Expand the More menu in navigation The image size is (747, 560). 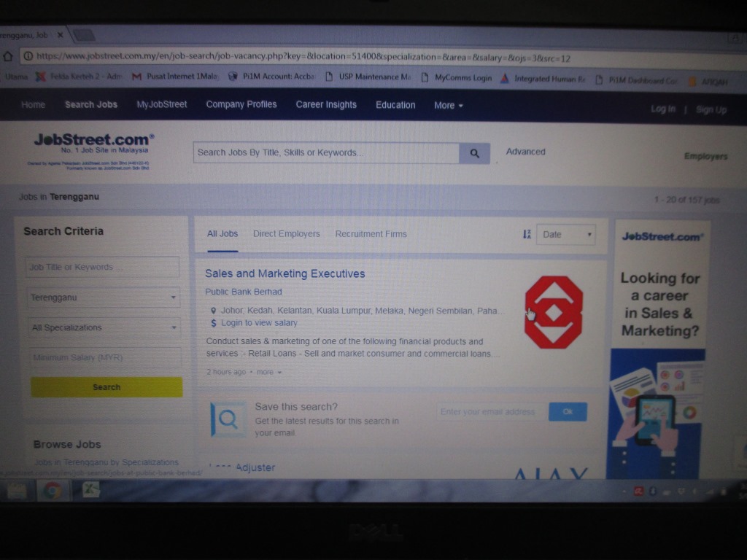coord(448,105)
